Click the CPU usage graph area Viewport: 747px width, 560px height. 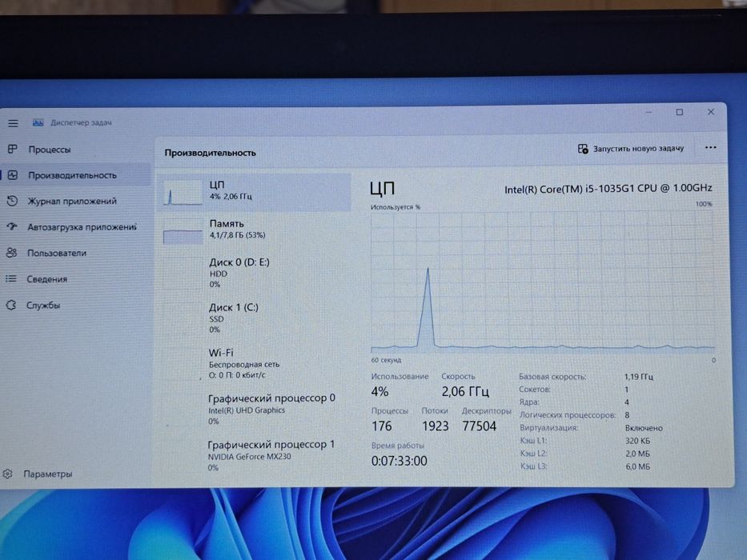tap(543, 282)
